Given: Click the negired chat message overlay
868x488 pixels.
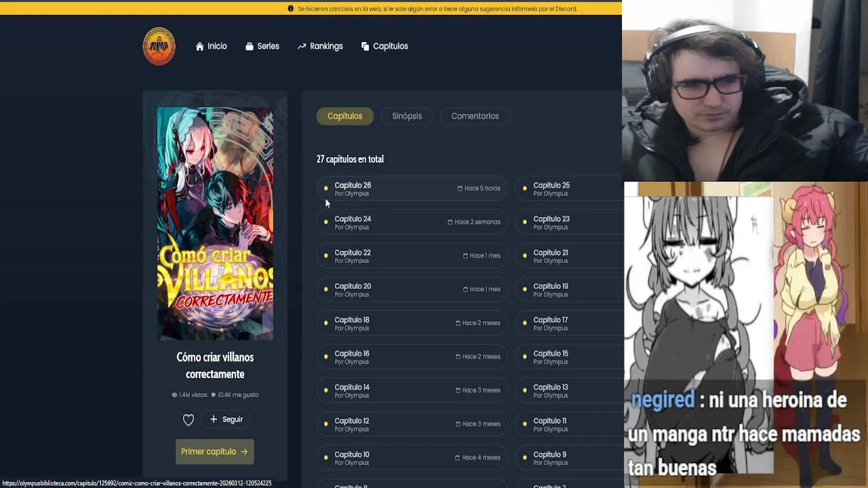Looking at the screenshot, I should (745, 434).
